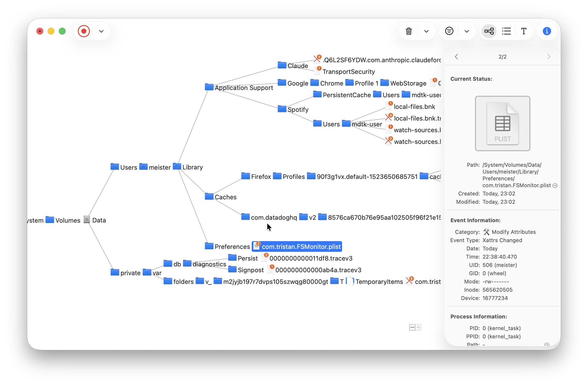The height and width of the screenshot is (386, 588).
Task: Switch to text view mode
Action: 524,31
